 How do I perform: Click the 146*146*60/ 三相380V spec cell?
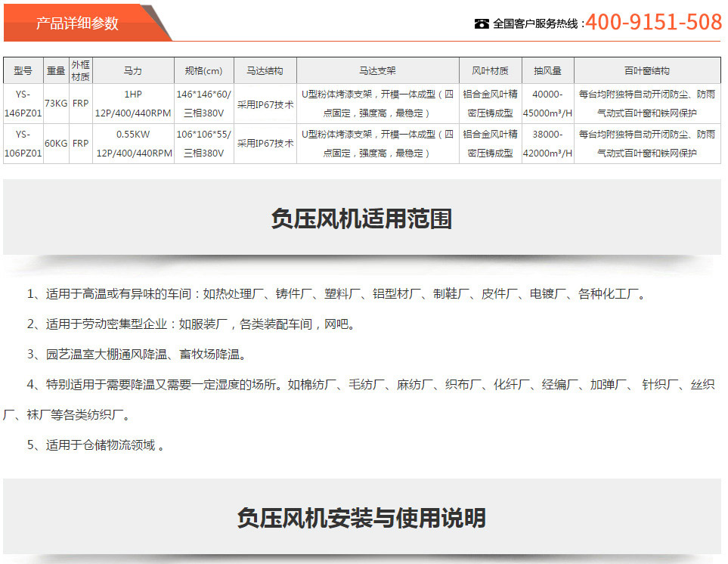204,104
